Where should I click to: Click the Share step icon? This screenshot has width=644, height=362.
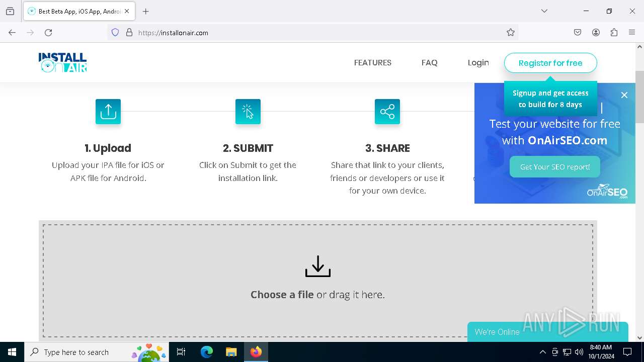[x=387, y=112]
